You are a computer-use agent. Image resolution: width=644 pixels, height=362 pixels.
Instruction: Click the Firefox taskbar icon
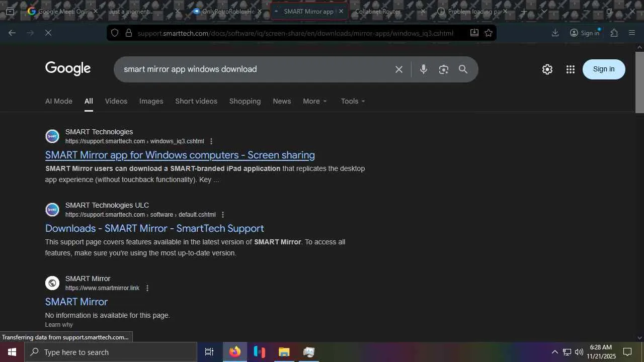235,352
